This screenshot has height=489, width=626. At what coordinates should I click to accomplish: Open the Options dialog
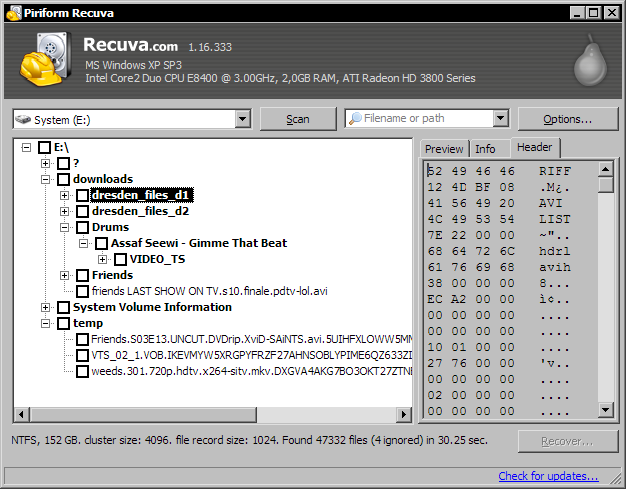coord(567,119)
